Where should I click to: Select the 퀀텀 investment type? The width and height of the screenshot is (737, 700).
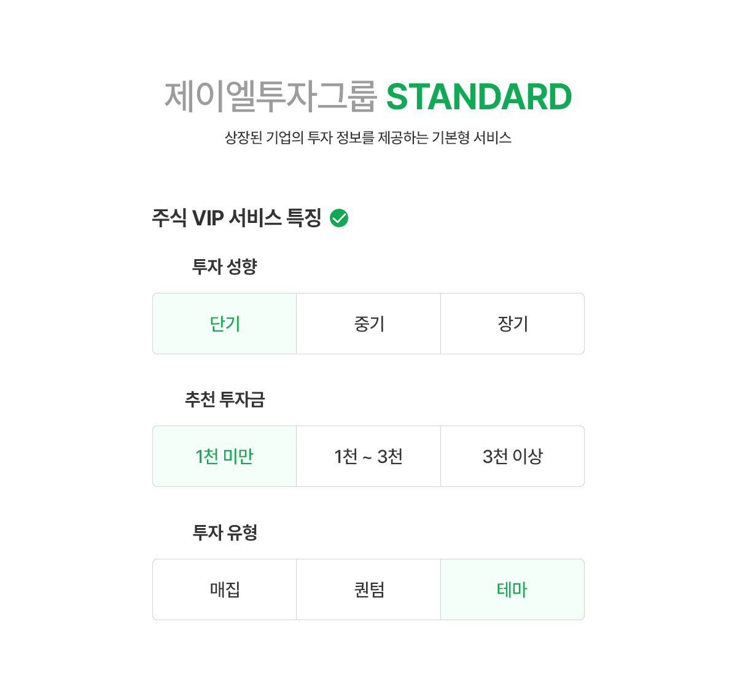coord(368,589)
